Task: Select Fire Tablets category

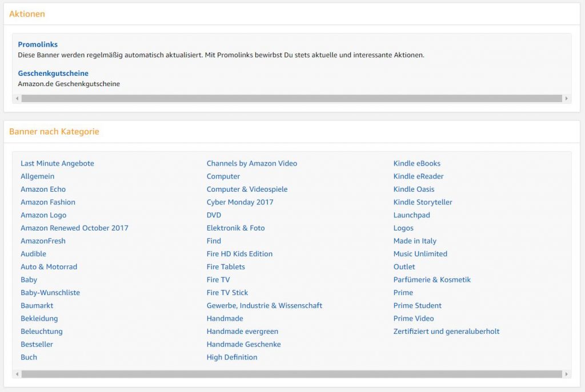Action: (x=226, y=267)
